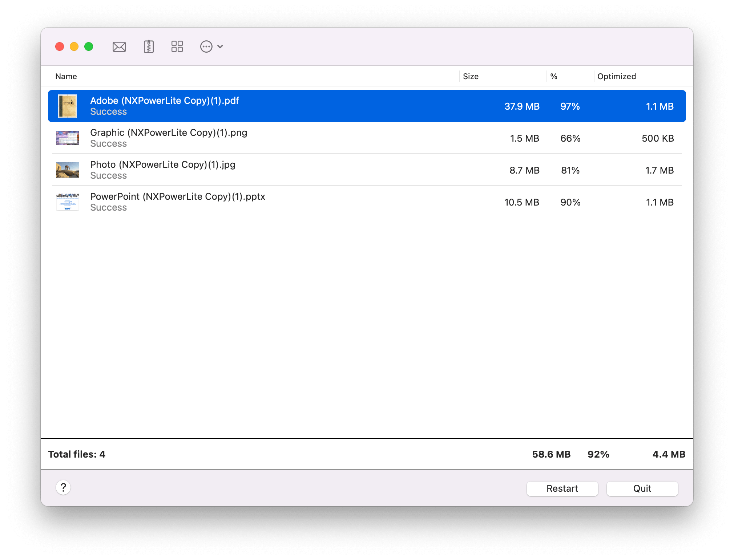The width and height of the screenshot is (734, 560).
Task: Click the ellipsis more-options icon
Action: [206, 46]
